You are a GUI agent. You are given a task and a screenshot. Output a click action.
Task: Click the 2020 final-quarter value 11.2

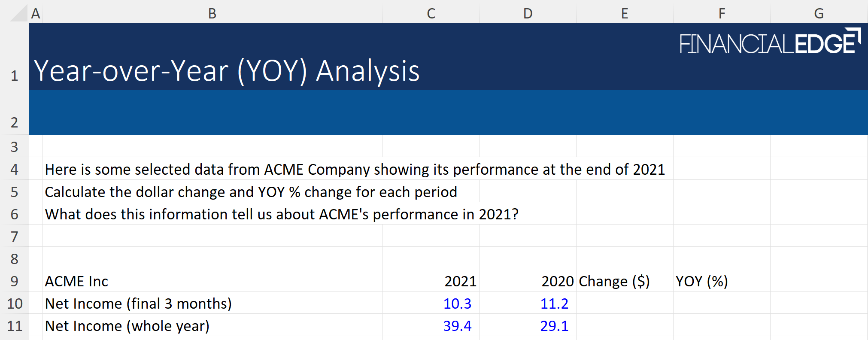click(x=554, y=304)
